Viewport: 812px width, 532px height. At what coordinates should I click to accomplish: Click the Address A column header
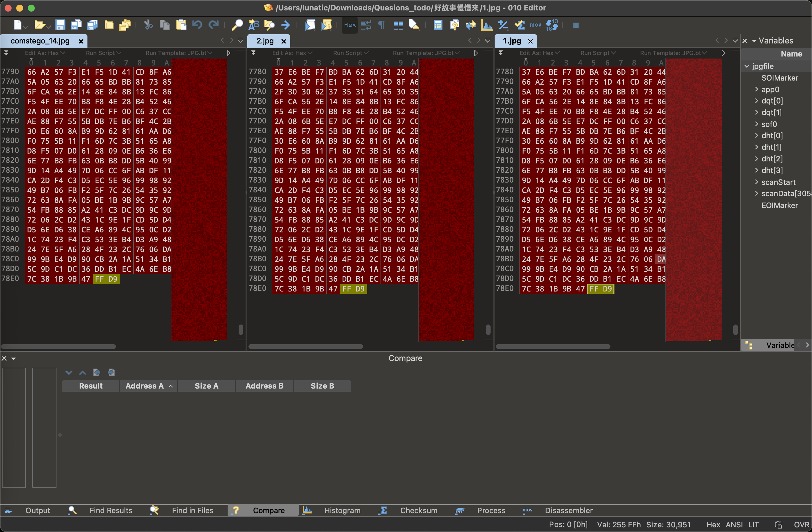pos(145,386)
